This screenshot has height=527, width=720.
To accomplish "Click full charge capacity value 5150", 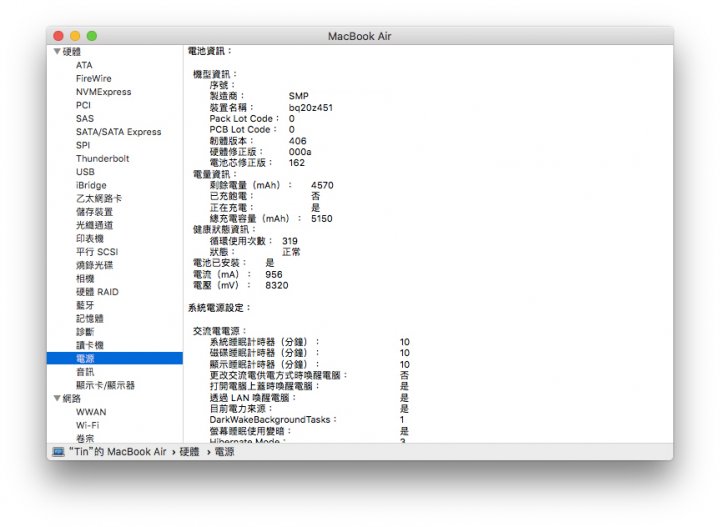I will [x=321, y=219].
